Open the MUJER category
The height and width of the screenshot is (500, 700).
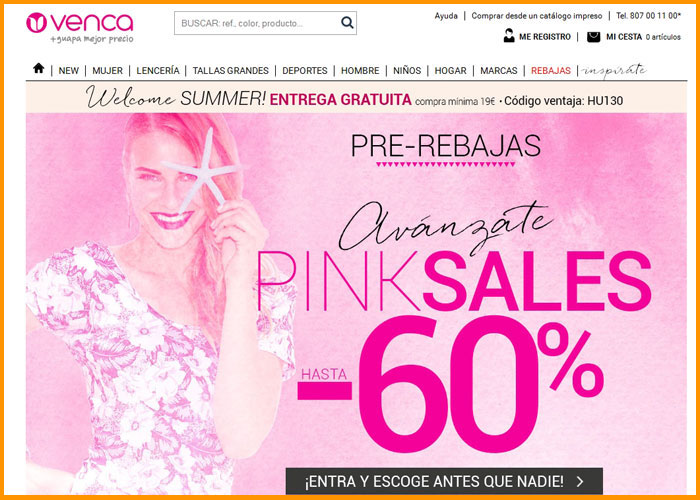point(108,71)
